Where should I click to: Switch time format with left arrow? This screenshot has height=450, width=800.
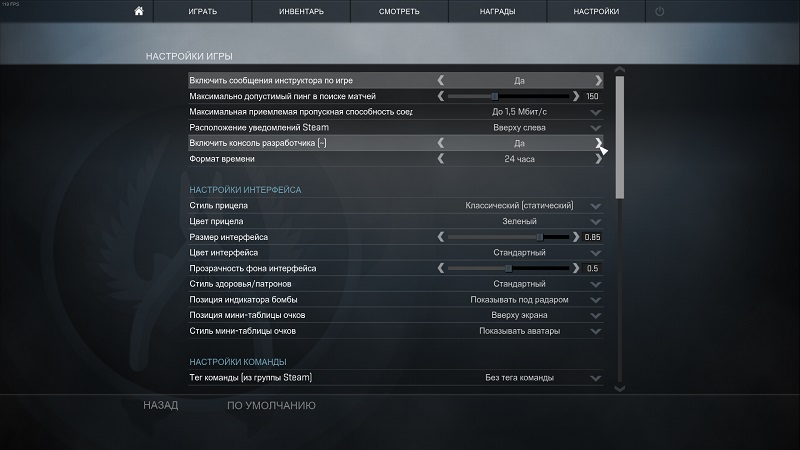tap(441, 159)
